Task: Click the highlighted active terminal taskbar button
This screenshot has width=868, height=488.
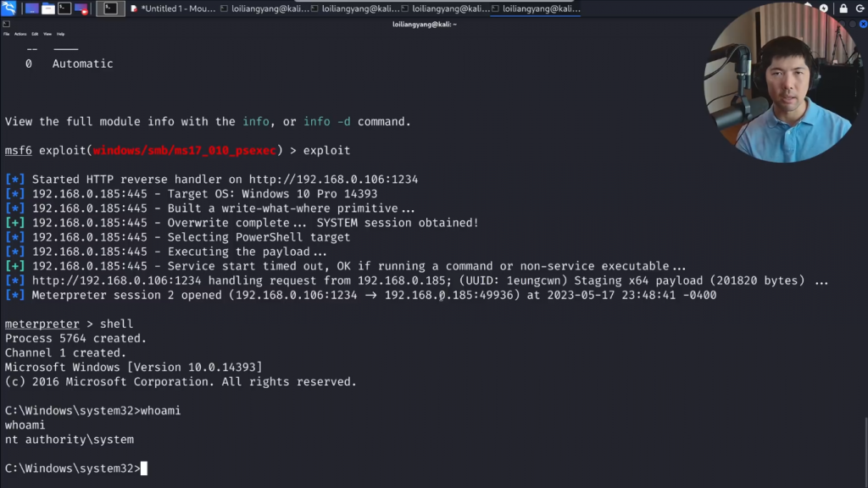Action: pyautogui.click(x=110, y=8)
